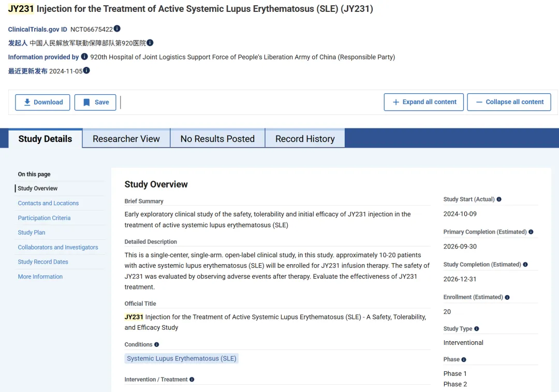Viewport: 559px width, 392px height.
Task: Open the No Results Posted tab
Action: click(x=217, y=139)
